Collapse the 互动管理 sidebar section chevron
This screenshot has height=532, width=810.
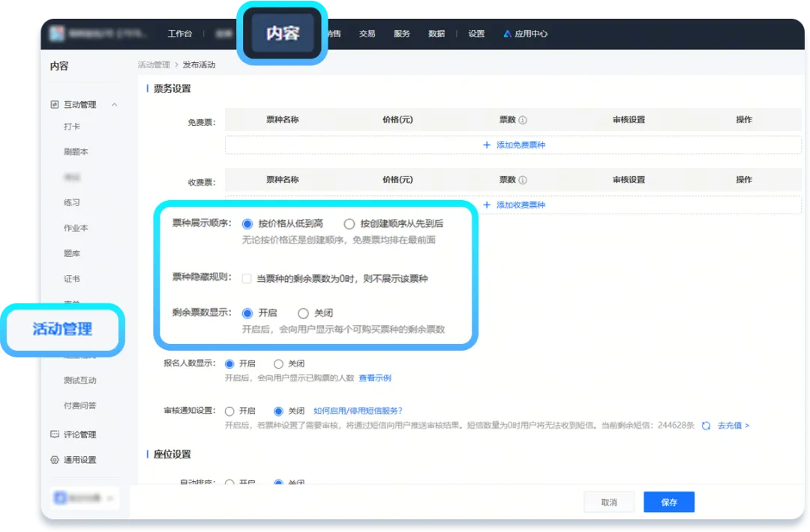tap(115, 105)
